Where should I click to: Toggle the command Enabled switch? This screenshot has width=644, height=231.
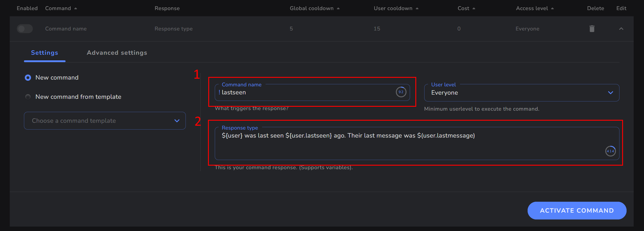(25, 29)
